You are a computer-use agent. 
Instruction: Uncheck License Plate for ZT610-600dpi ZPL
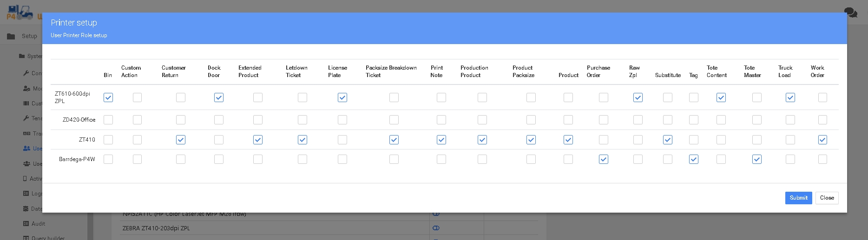(342, 97)
